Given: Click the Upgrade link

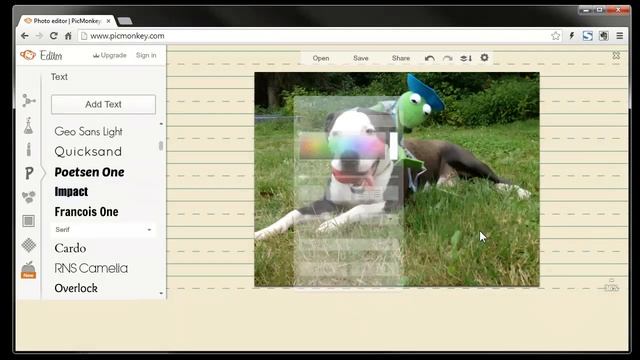Looking at the screenshot, I should coord(110,55).
